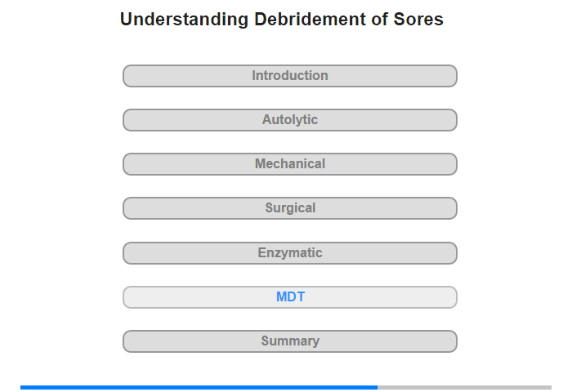Click the gray unfilled part of progress bar
This screenshot has width=572, height=392.
tap(464, 387)
